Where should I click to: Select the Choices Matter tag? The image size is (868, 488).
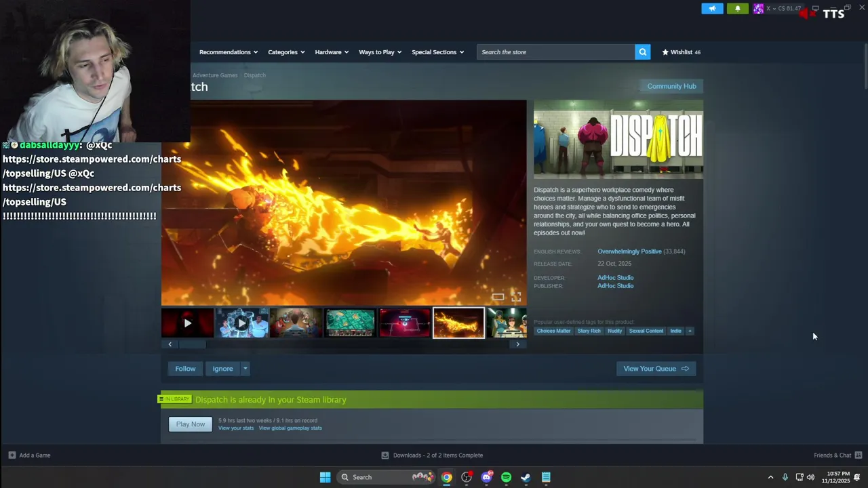(x=553, y=331)
